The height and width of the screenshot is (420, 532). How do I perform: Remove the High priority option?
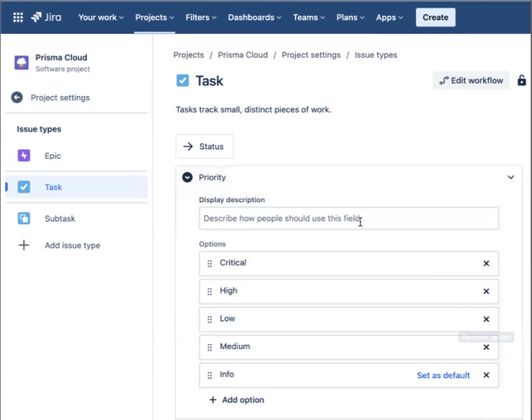tap(486, 291)
